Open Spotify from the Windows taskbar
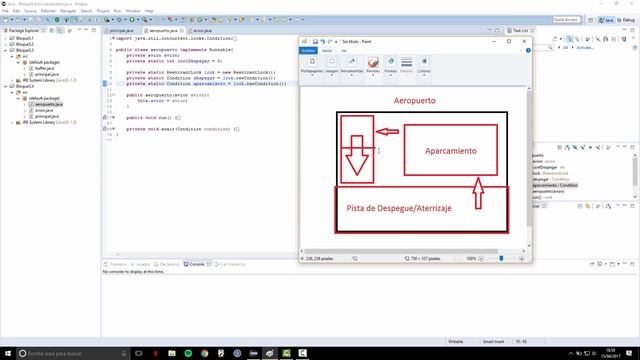The height and width of the screenshot is (360, 640). (188, 353)
